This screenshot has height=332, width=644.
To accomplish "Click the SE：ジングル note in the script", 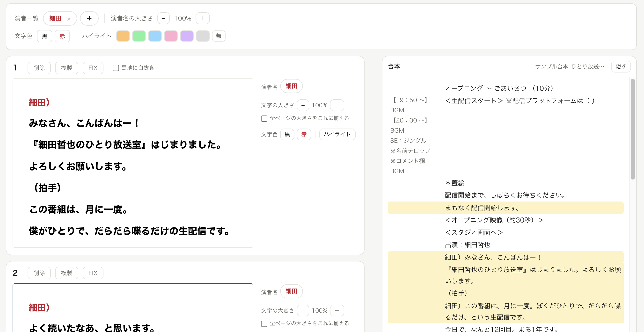I will click(x=408, y=141).
